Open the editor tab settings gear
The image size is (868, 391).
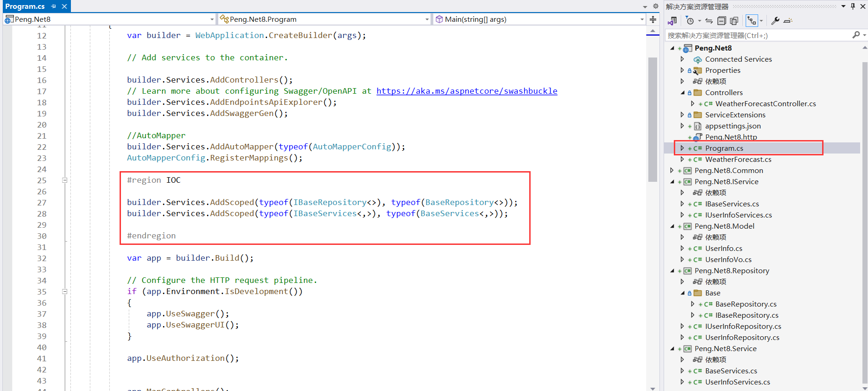655,6
